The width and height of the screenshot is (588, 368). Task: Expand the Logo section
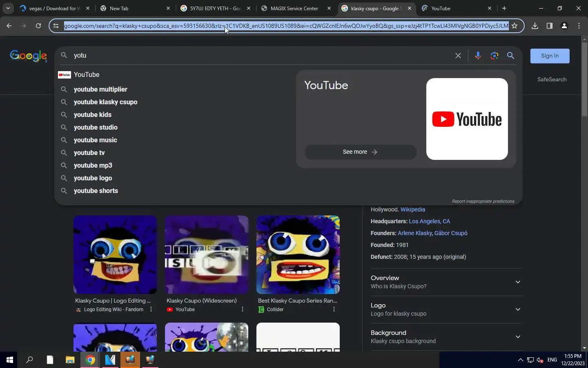tap(446, 309)
